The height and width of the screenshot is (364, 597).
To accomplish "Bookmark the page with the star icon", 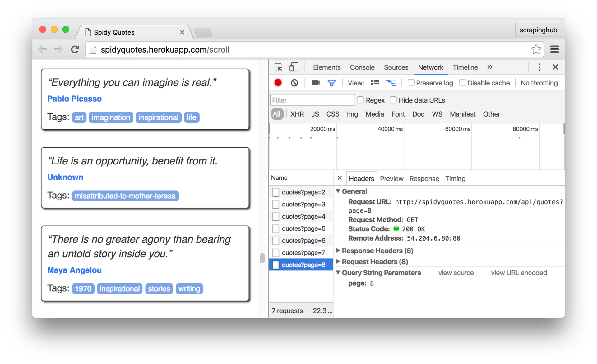I will point(536,49).
